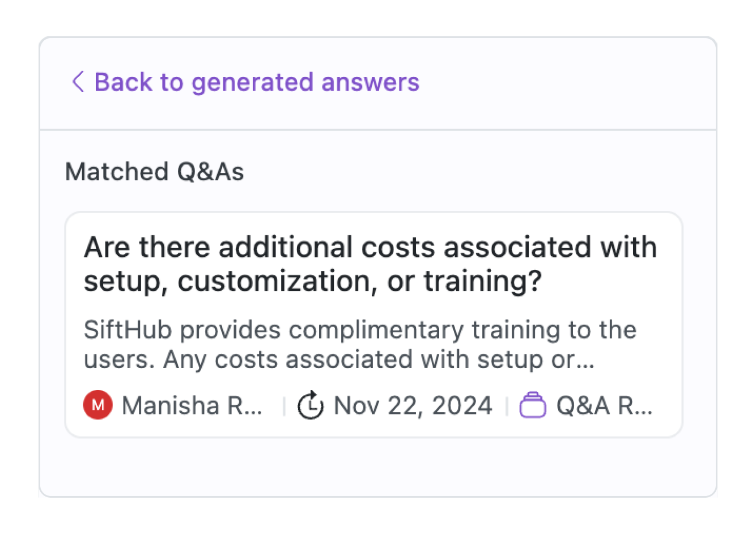Click the word "SiftHub" in the answer preview
Viewport: 756px width, 534px height.
tap(128, 330)
